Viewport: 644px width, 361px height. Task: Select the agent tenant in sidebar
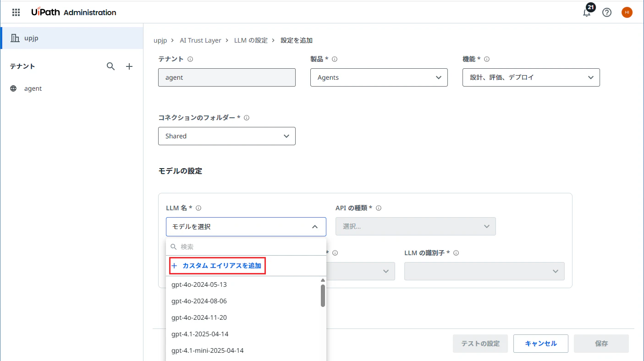[72, 88]
